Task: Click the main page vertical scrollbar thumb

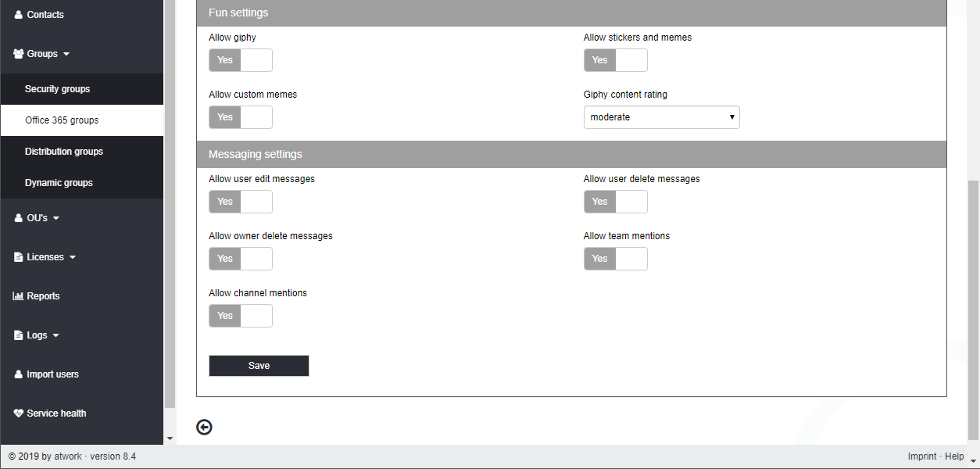Action: click(x=973, y=309)
